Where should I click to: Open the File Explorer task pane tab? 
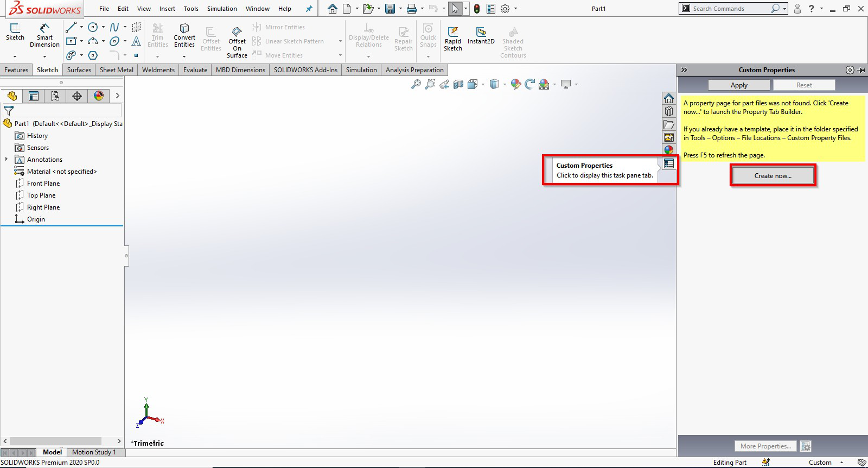[x=669, y=124]
